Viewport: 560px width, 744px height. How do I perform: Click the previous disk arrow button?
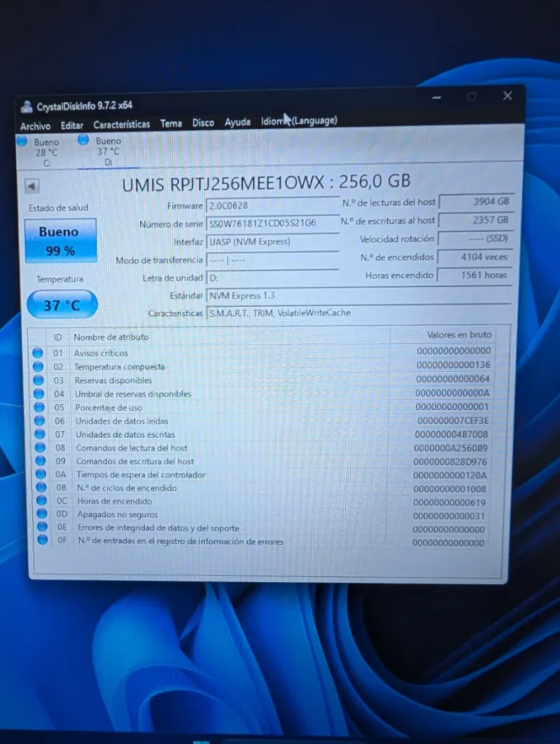tap(31, 186)
